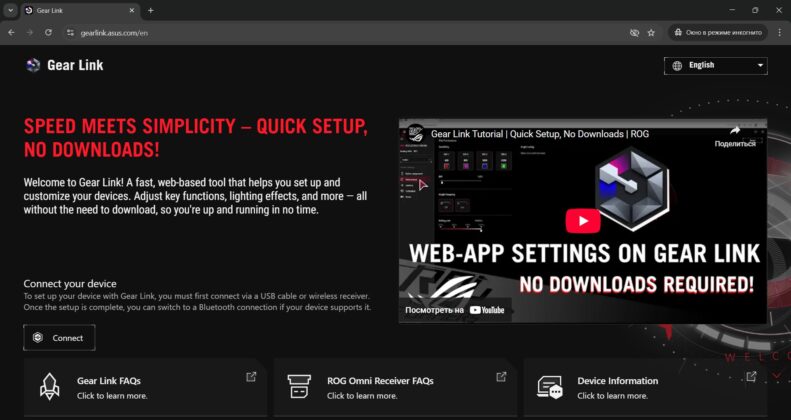Open the English language dropdown
This screenshot has width=791, height=420.
coord(716,66)
